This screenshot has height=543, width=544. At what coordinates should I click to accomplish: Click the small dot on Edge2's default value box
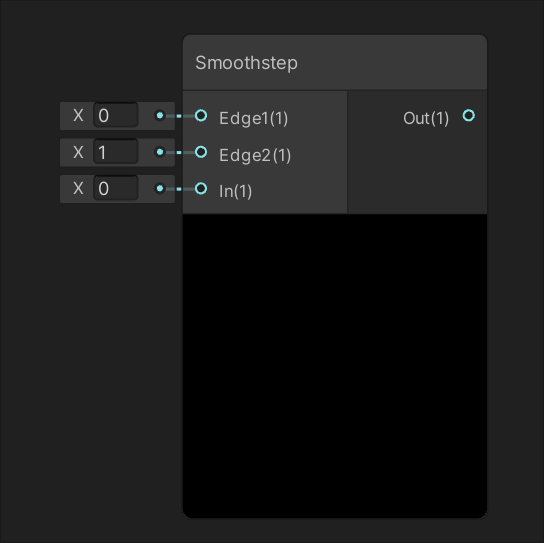click(x=160, y=152)
